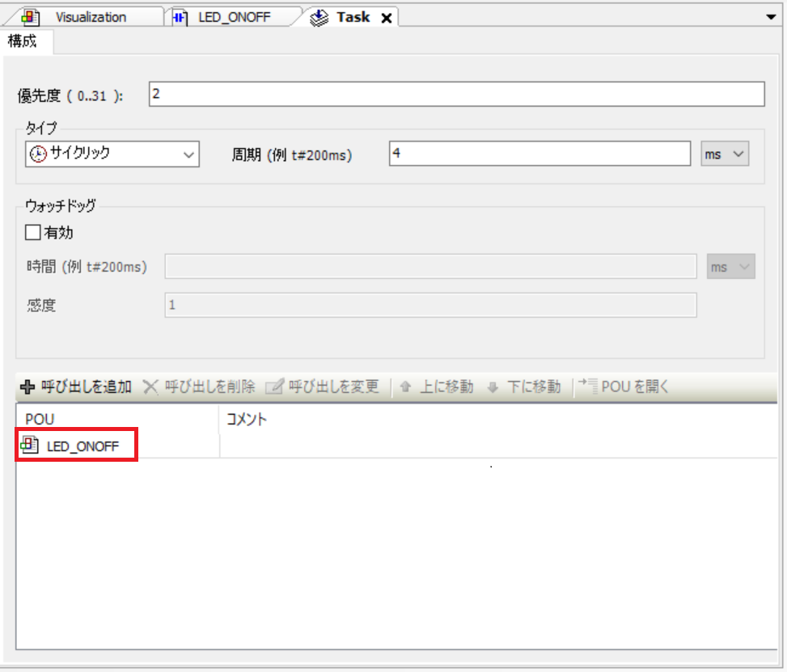Viewport: 787px width, 672px height.
Task: Click the LED_ONOFF POU icon in list
Action: [31, 445]
